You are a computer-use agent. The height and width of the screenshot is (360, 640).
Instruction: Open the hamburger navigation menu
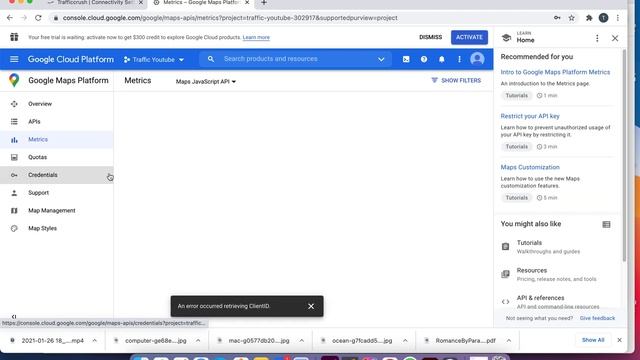click(x=14, y=59)
